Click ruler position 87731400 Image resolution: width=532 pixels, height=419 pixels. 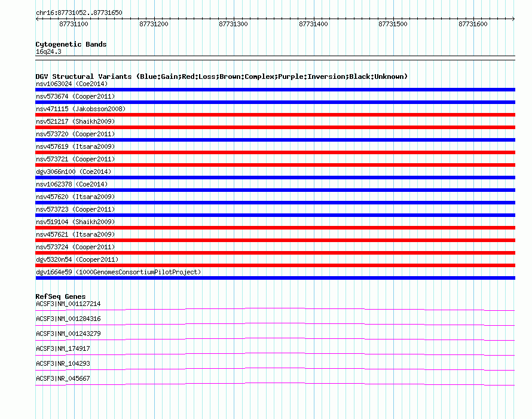313,24
